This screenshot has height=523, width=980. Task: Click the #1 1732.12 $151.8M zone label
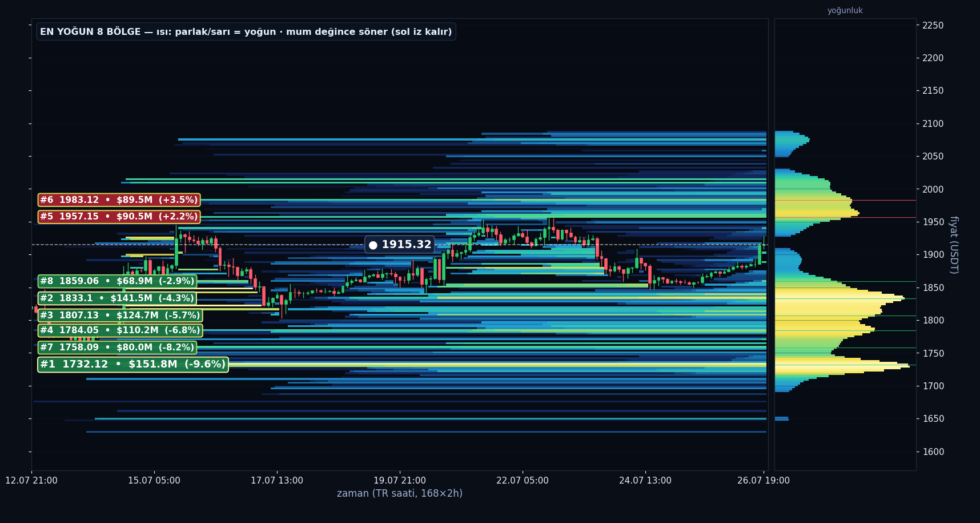(133, 365)
